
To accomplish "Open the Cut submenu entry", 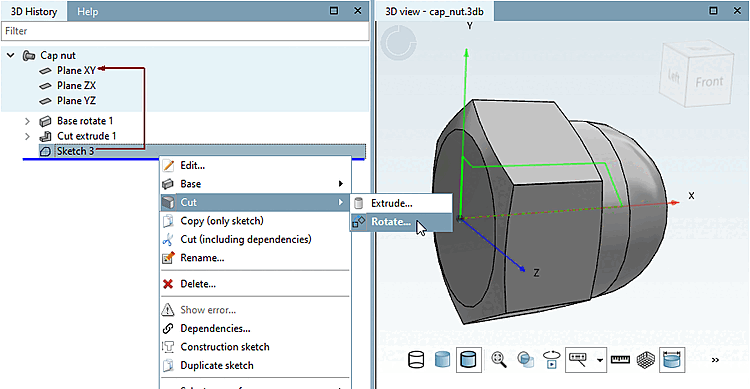I will point(255,202).
